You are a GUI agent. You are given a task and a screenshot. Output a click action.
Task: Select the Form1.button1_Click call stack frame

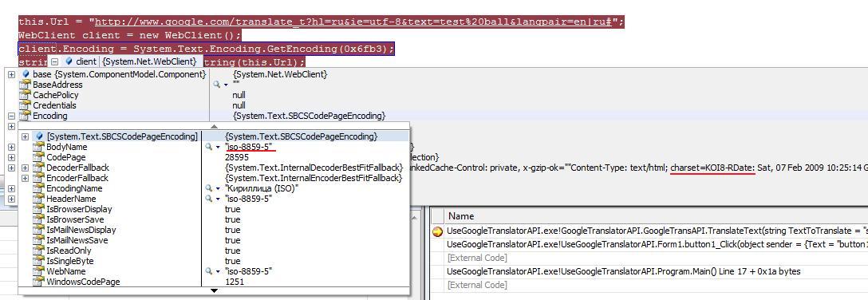click(657, 244)
